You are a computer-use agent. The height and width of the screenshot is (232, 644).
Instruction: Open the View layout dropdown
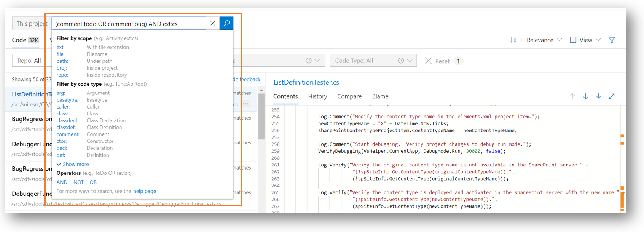585,40
